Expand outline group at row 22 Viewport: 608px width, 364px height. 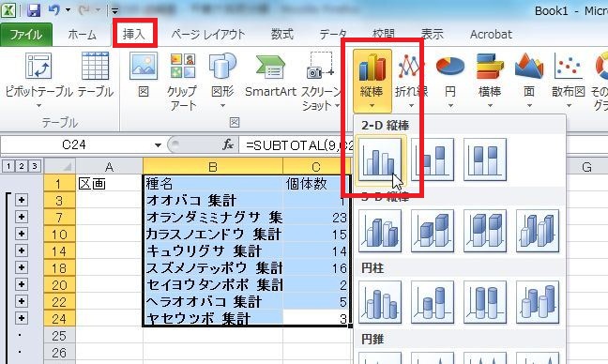(x=22, y=301)
